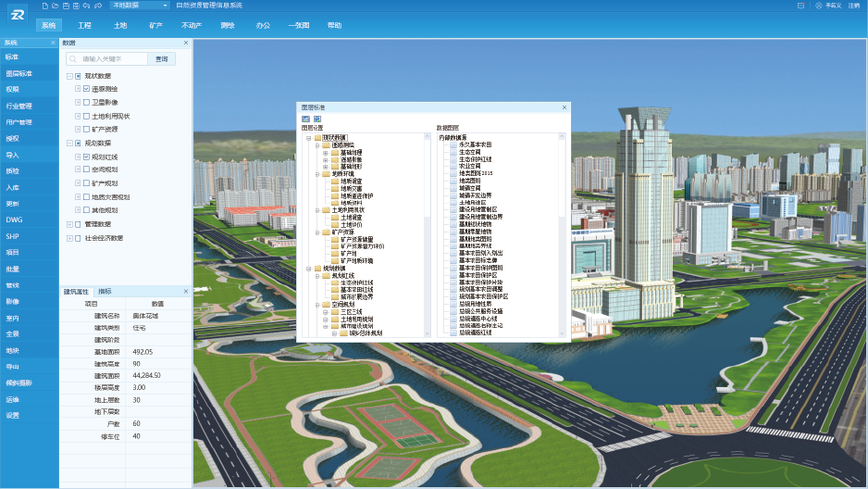Open the 不动产 menu tab
This screenshot has width=868, height=489.
pyautogui.click(x=192, y=25)
